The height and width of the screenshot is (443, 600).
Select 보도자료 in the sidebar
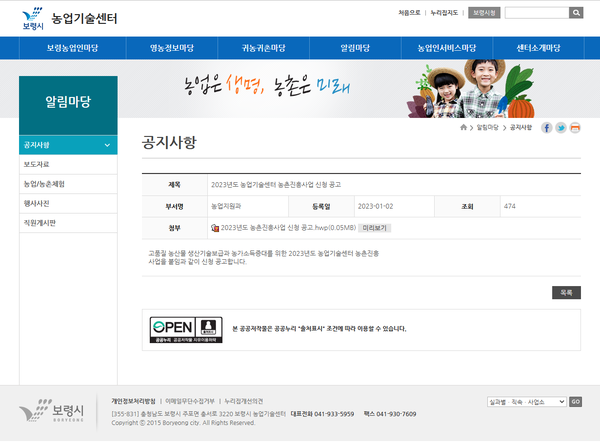click(x=68, y=164)
